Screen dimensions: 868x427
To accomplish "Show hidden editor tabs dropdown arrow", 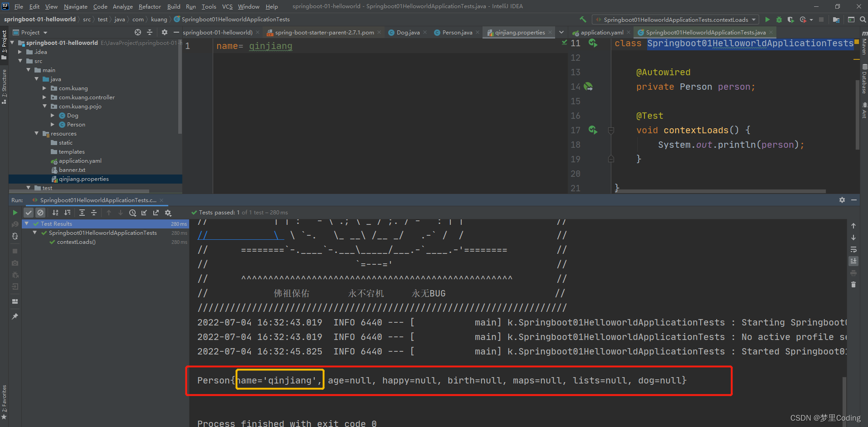I will pyautogui.click(x=561, y=32).
